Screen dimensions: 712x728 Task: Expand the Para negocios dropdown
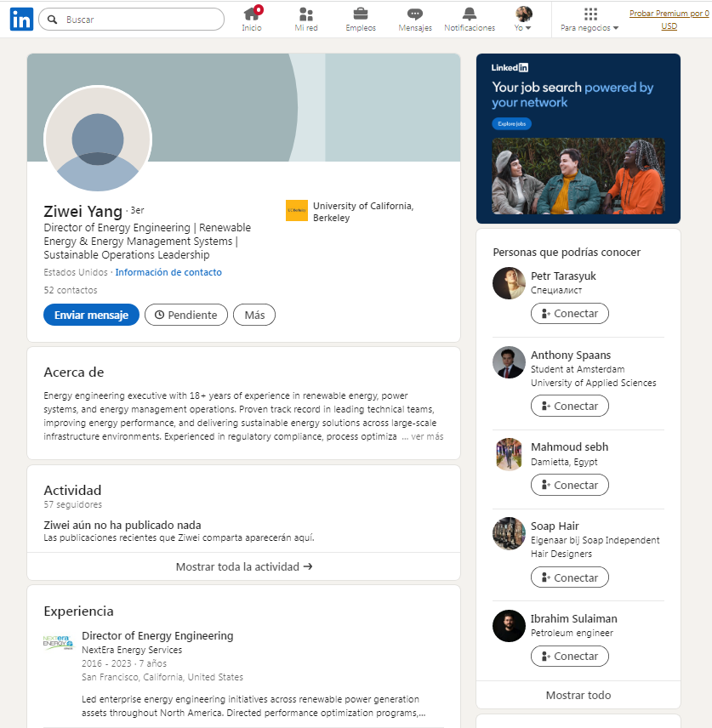[x=590, y=28]
